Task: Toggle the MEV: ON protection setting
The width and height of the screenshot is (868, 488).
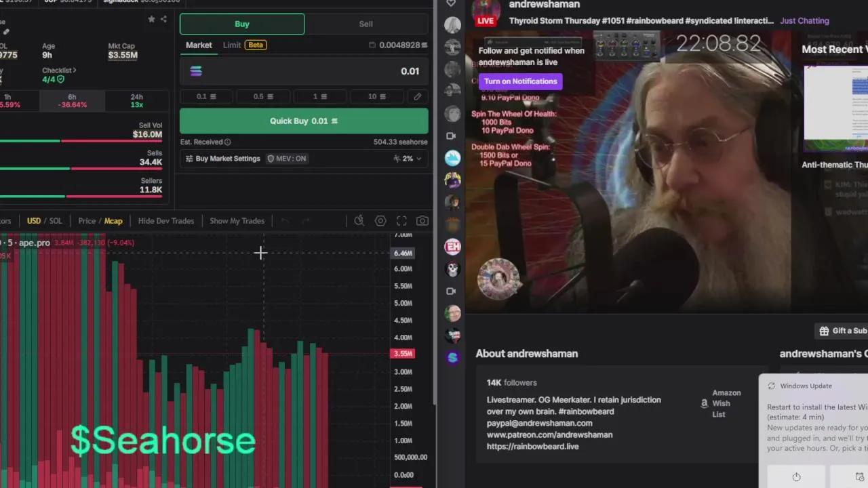Action: [x=286, y=159]
